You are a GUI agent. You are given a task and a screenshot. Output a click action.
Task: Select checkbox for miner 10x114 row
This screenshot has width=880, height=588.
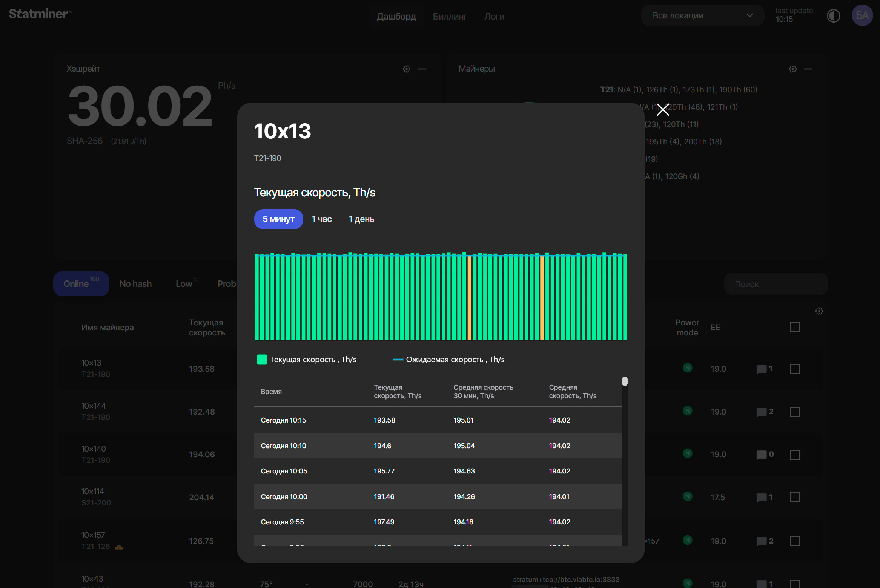795,497
